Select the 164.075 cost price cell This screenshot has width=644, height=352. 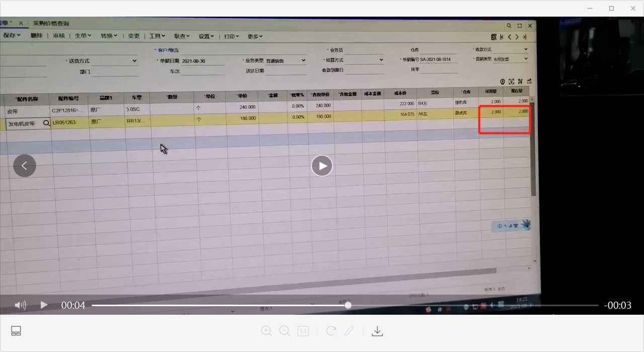pos(401,114)
